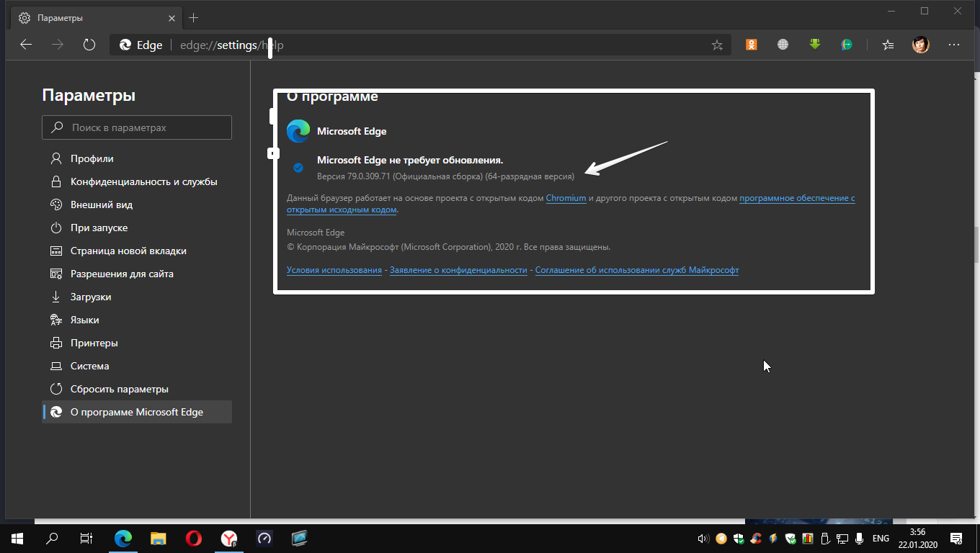This screenshot has width=980, height=553.
Task: Click the Поиск в параметрах search field
Action: [x=137, y=127]
